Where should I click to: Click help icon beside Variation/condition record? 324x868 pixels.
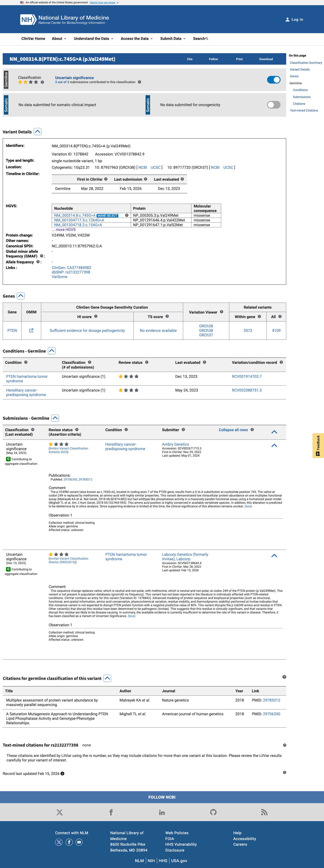tap(281, 362)
